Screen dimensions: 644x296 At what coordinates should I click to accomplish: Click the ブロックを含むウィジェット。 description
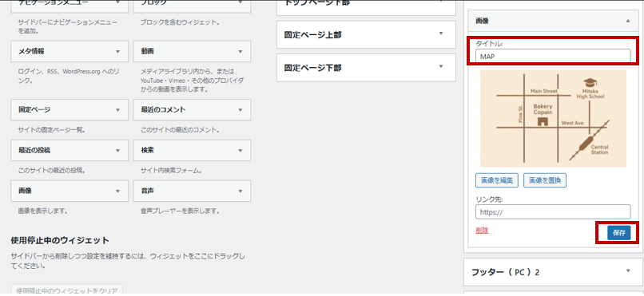point(180,22)
